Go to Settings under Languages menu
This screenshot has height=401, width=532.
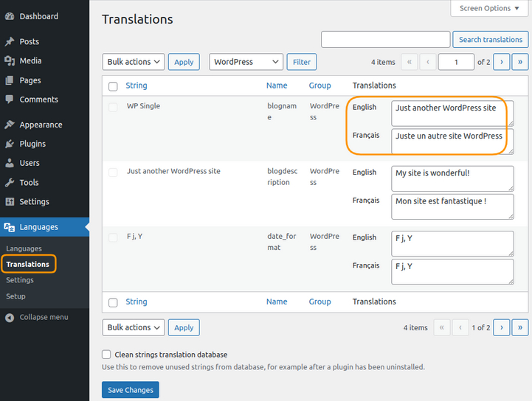click(x=20, y=280)
